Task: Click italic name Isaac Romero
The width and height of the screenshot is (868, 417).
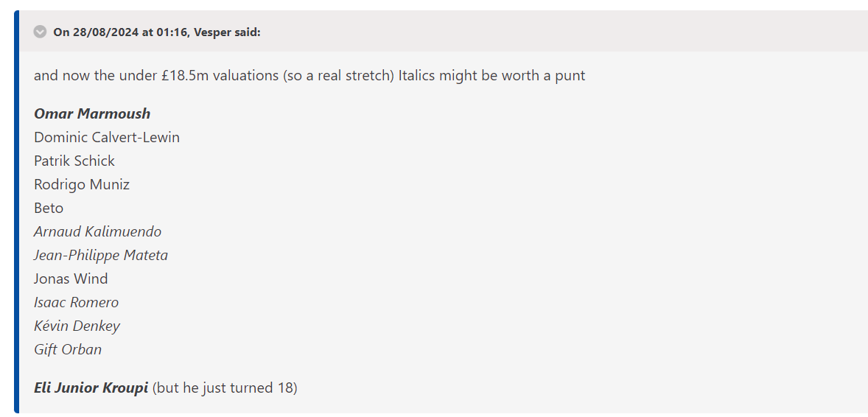Action: [x=76, y=302]
